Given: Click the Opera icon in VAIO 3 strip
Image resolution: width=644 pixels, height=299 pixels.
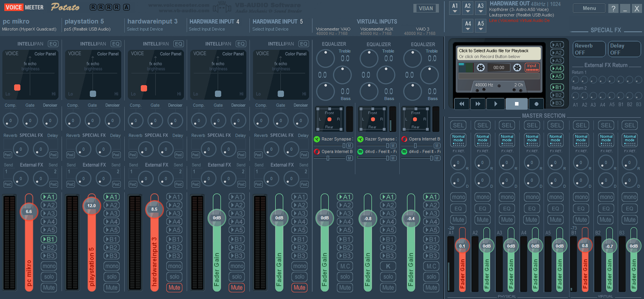Looking at the screenshot, I should coord(404,139).
